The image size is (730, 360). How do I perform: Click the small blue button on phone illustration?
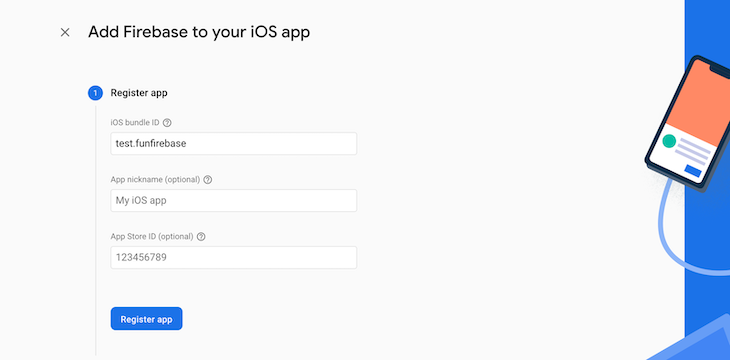point(693,171)
